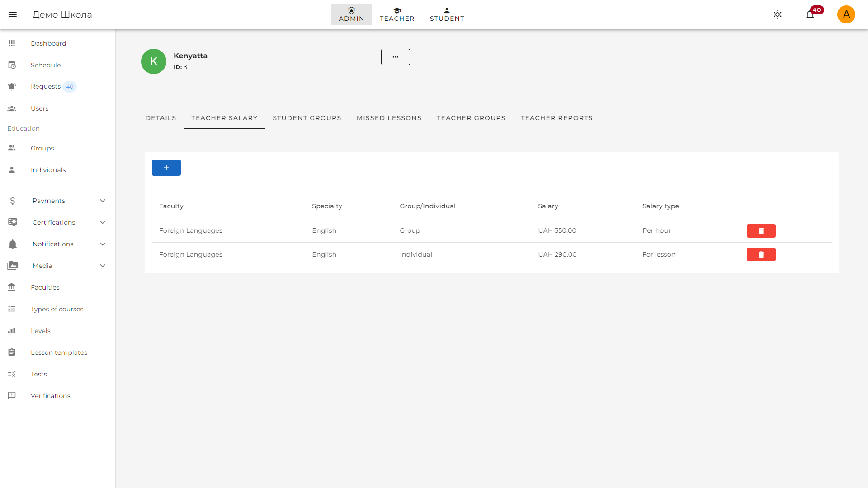The height and width of the screenshot is (488, 868).
Task: Open the Individuals page link
Action: [x=48, y=170]
